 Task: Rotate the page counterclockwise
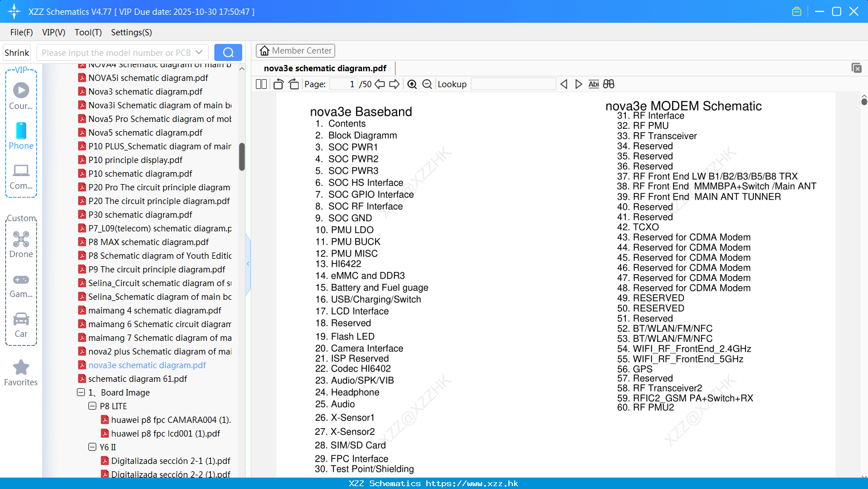coord(278,84)
